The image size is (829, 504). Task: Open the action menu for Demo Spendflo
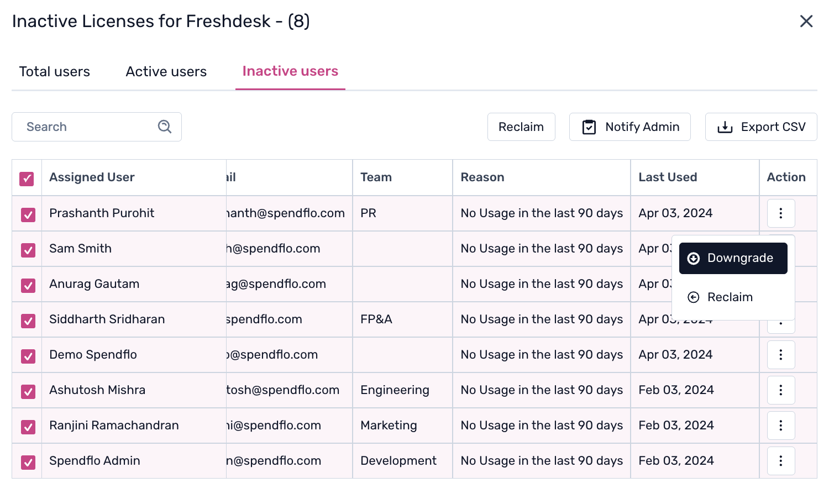click(x=781, y=355)
